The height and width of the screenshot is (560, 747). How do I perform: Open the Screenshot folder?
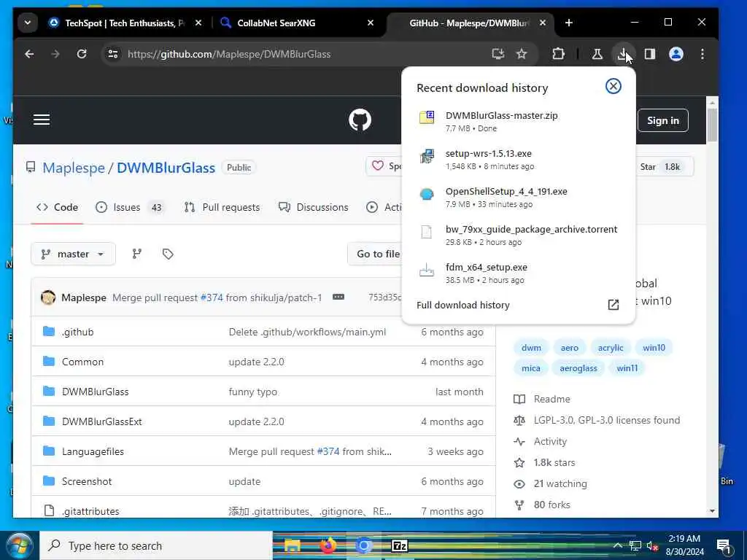87,481
